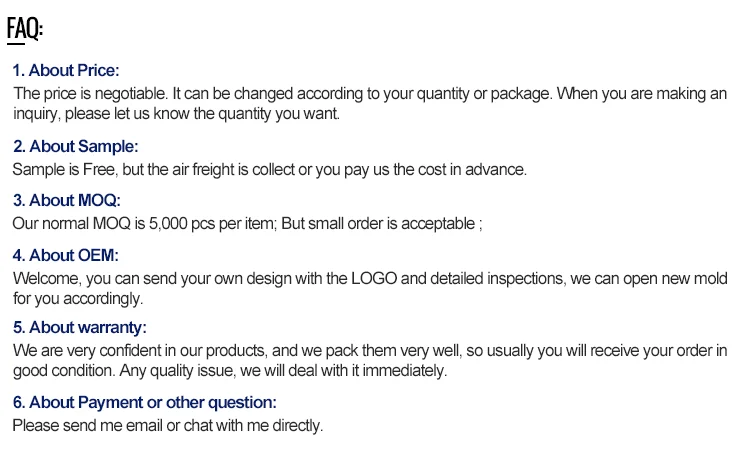Click '6. About Payment or other question'
Image resolution: width=750 pixels, height=450 pixels.
tap(144, 402)
